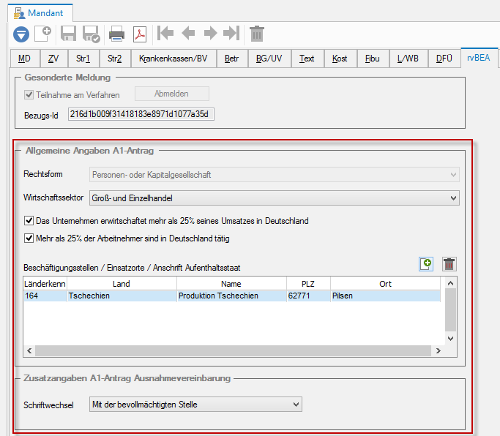Export to PDF icon
The width and height of the screenshot is (500, 436).
[140, 34]
